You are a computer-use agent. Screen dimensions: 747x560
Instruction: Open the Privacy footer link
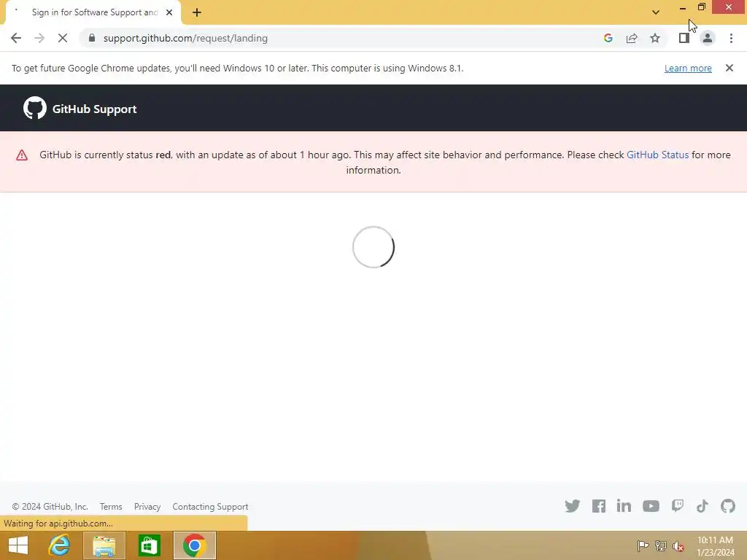pyautogui.click(x=147, y=507)
